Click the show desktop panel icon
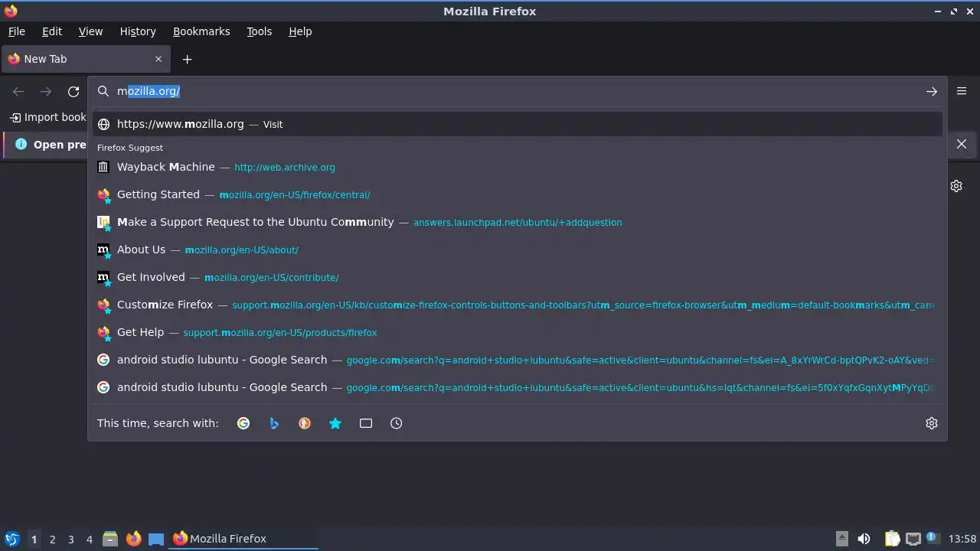This screenshot has height=551, width=980. (156, 539)
